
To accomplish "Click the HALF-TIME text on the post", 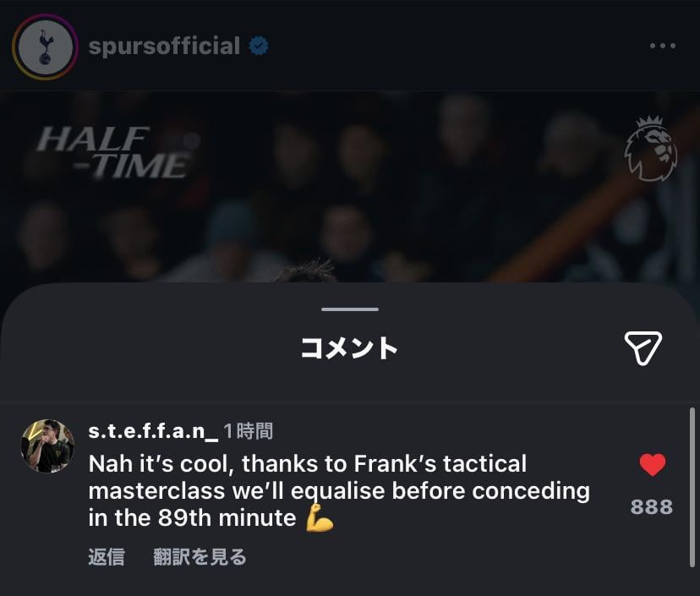I will [x=112, y=152].
